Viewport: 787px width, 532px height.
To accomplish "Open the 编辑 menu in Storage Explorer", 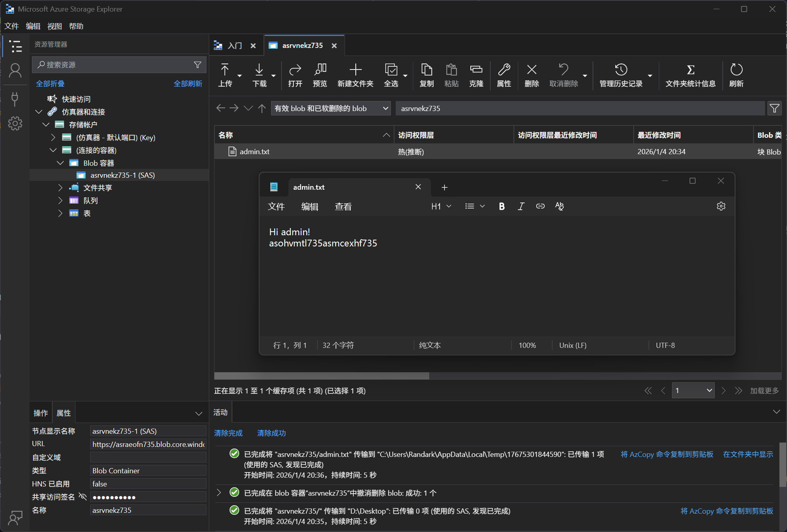I will pyautogui.click(x=33, y=26).
